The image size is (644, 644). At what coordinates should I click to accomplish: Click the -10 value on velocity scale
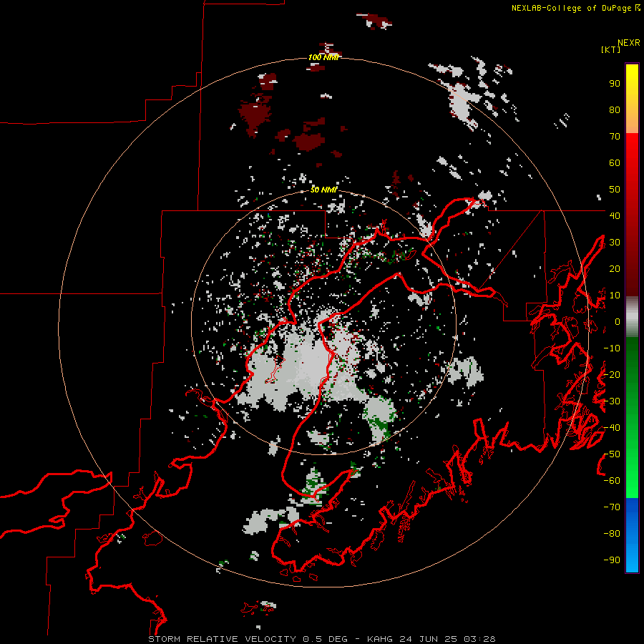pyautogui.click(x=612, y=348)
